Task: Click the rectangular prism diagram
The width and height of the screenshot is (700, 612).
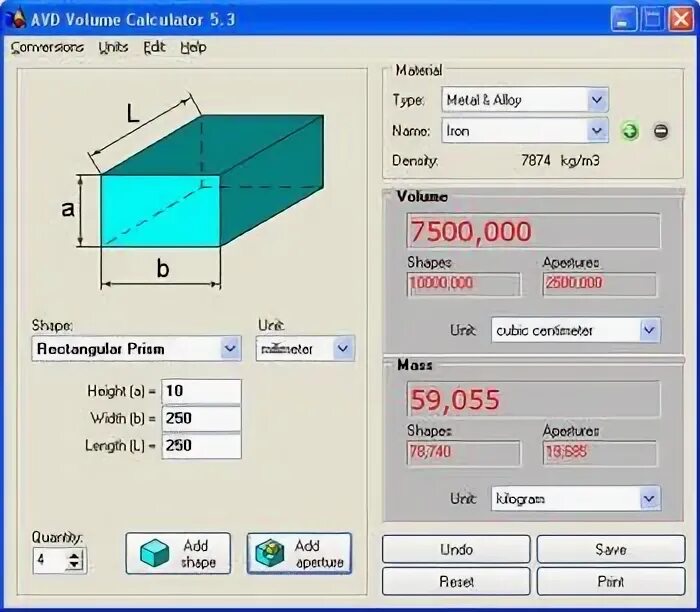Action: click(192, 192)
